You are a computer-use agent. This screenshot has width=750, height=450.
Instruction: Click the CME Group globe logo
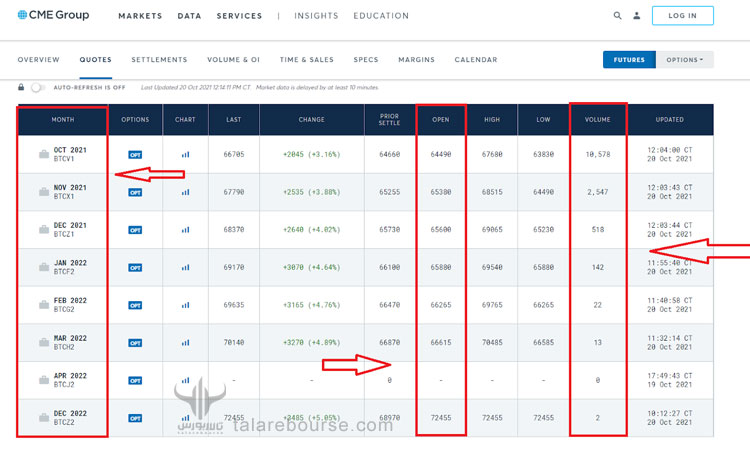pyautogui.click(x=22, y=15)
